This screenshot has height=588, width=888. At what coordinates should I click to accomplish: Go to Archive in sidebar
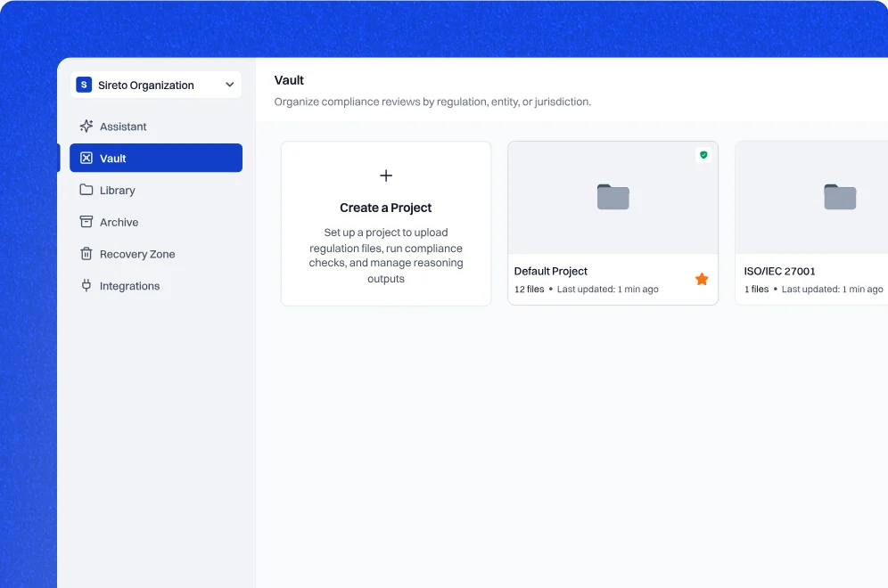click(x=156, y=222)
